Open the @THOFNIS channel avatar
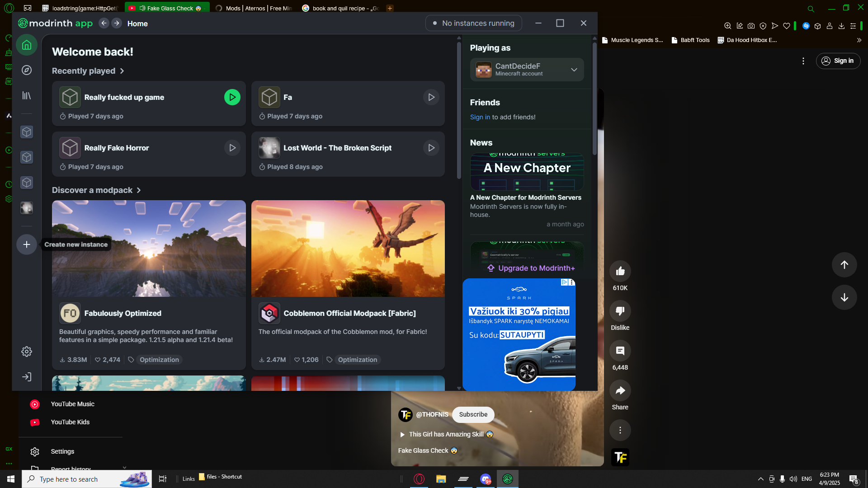868x488 pixels. [406, 414]
